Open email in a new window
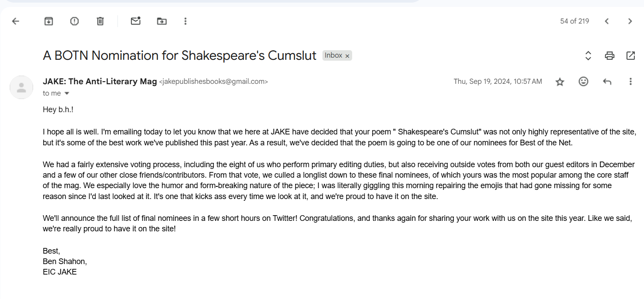The width and height of the screenshot is (644, 299). tap(630, 55)
